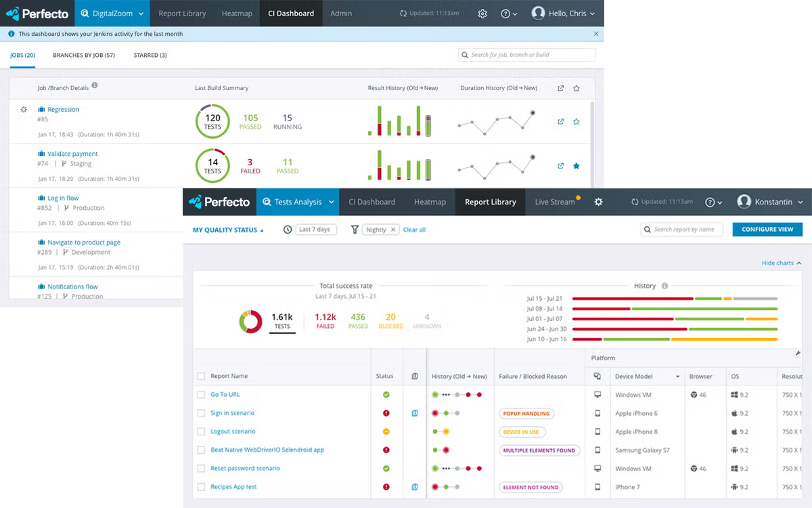This screenshot has width=812, height=508.
Task: Toggle the select-all checkbox by Report Name
Action: [201, 376]
